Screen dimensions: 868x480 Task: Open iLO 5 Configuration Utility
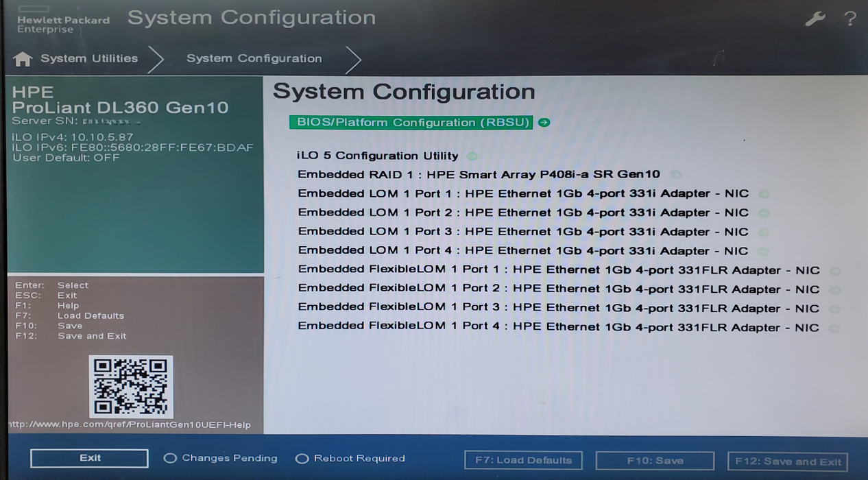tap(377, 156)
